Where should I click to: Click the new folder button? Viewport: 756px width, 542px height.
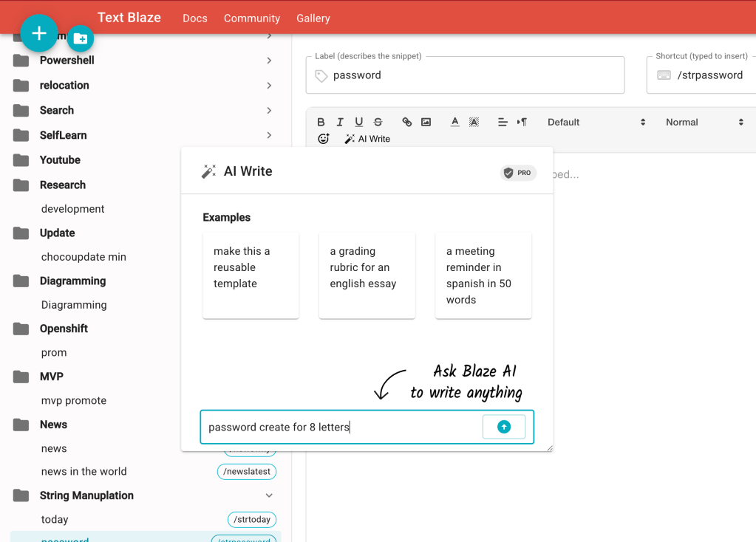pyautogui.click(x=81, y=38)
